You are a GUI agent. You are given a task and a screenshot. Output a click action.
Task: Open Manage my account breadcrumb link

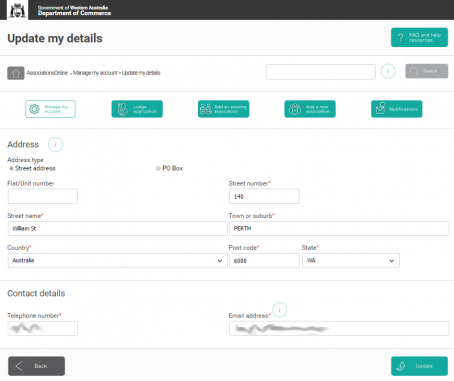(95, 73)
